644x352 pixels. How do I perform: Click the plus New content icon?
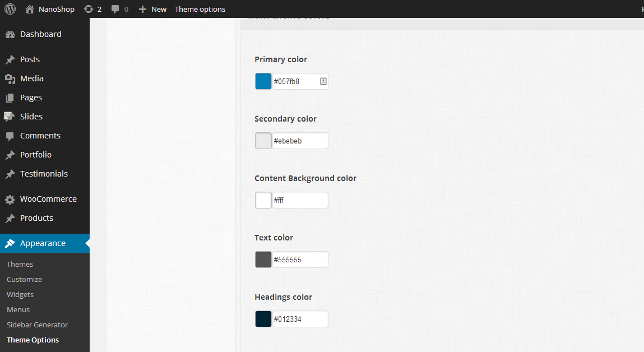(142, 9)
